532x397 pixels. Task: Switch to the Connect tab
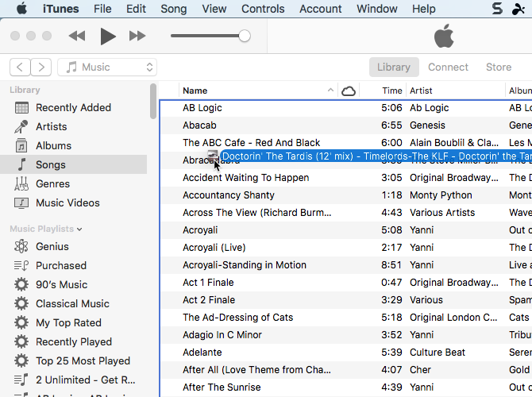448,67
